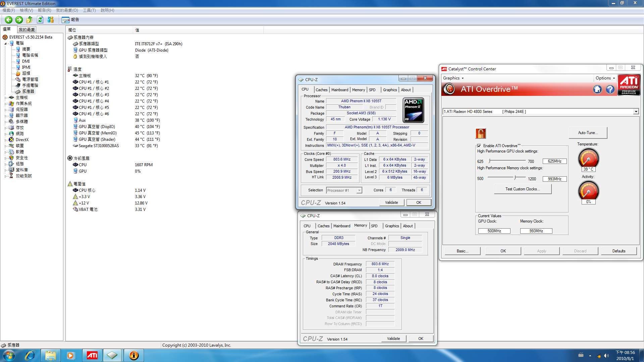Open the Processor #1 selection dropdown
Screen dimensions: 644x362
click(x=359, y=190)
